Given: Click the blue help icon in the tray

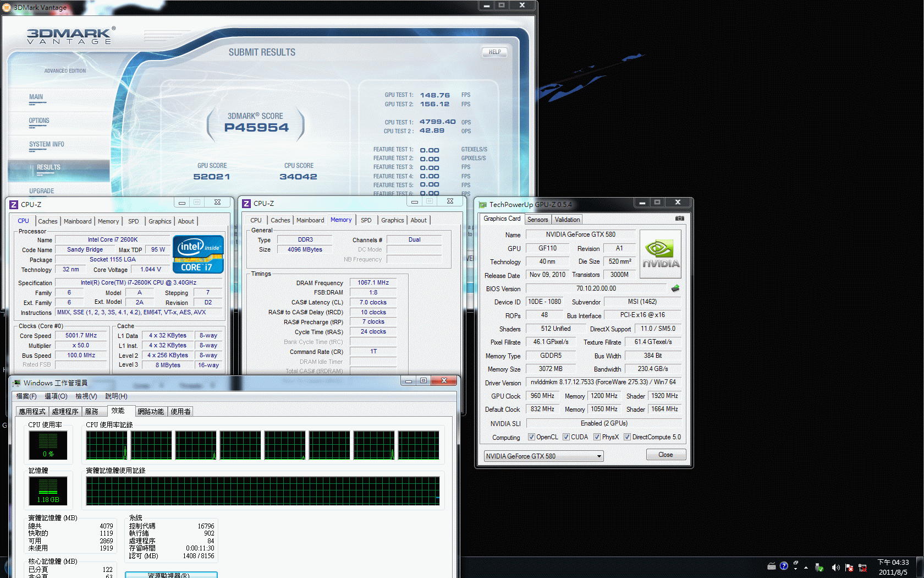Looking at the screenshot, I should point(784,566).
